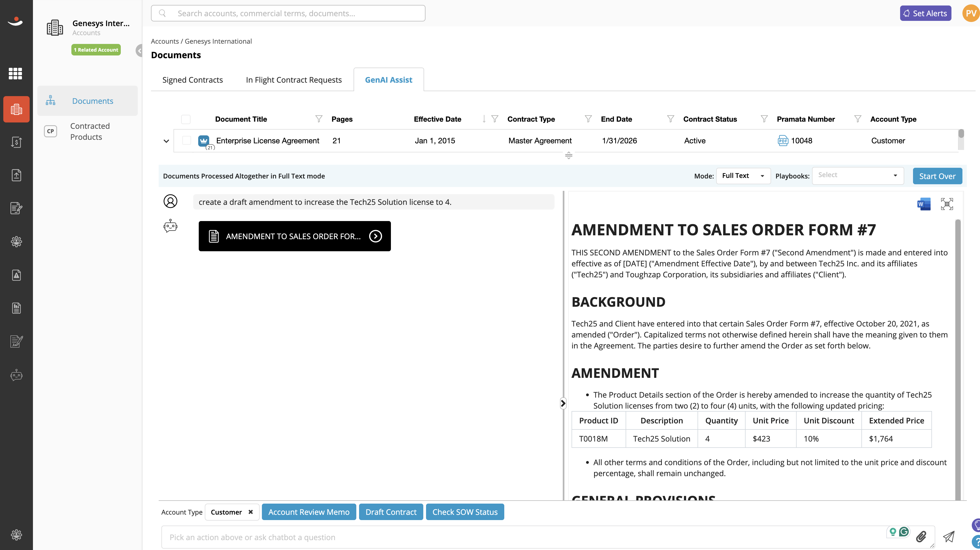Click the Pramata logo at top left

tap(16, 21)
